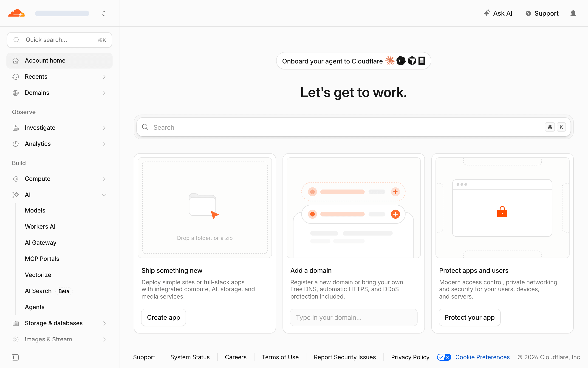This screenshot has width=588, height=368.
Task: Expand the Compute chevron
Action: click(x=104, y=179)
